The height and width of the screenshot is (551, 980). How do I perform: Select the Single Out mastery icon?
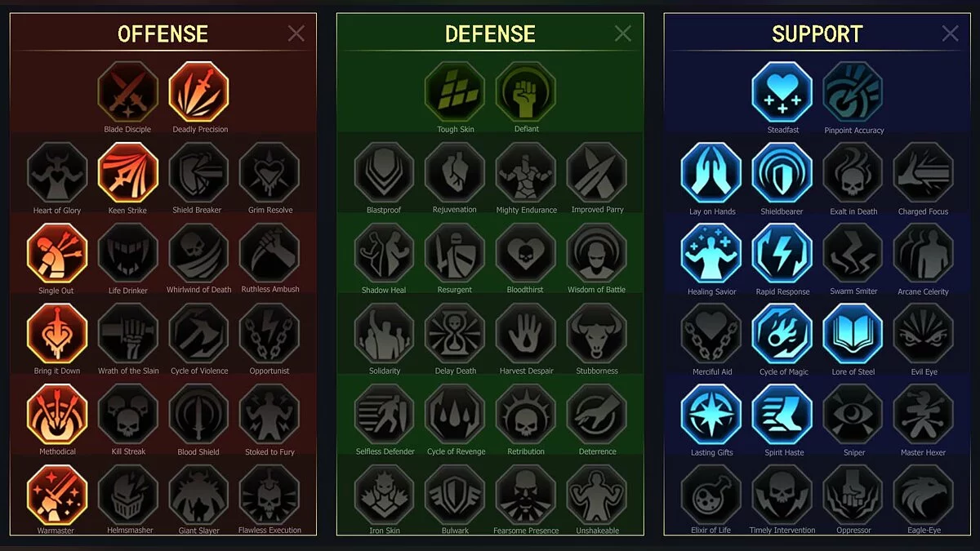pos(57,253)
